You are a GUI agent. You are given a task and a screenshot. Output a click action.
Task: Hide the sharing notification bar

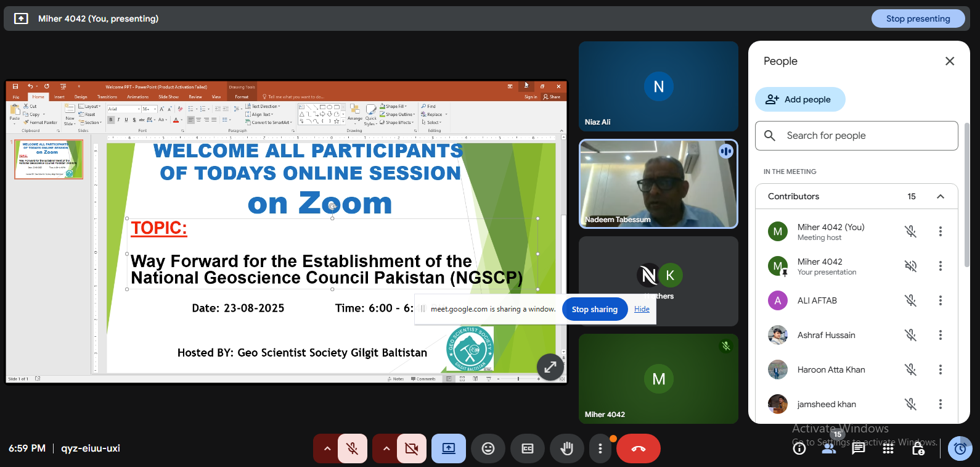coord(642,309)
